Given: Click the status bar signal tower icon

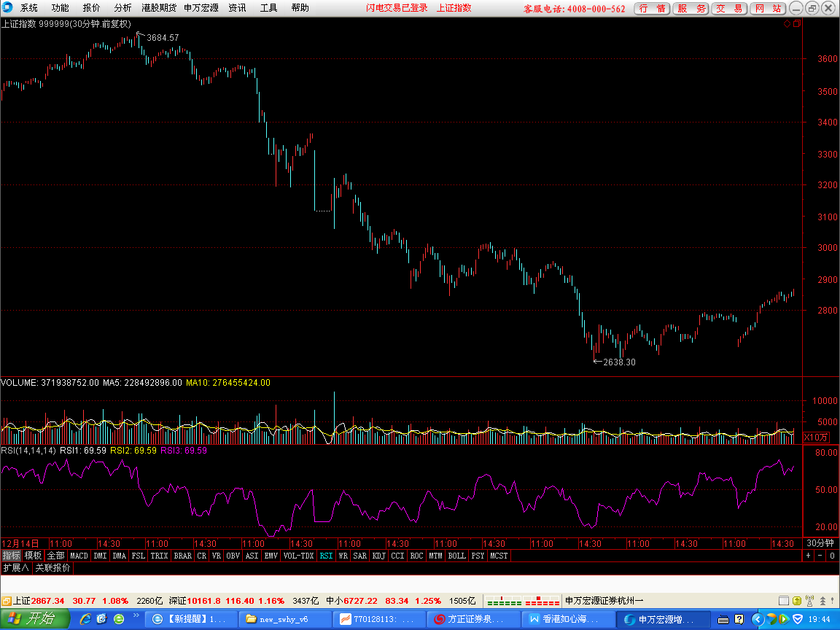Looking at the screenshot, I should point(810,601).
